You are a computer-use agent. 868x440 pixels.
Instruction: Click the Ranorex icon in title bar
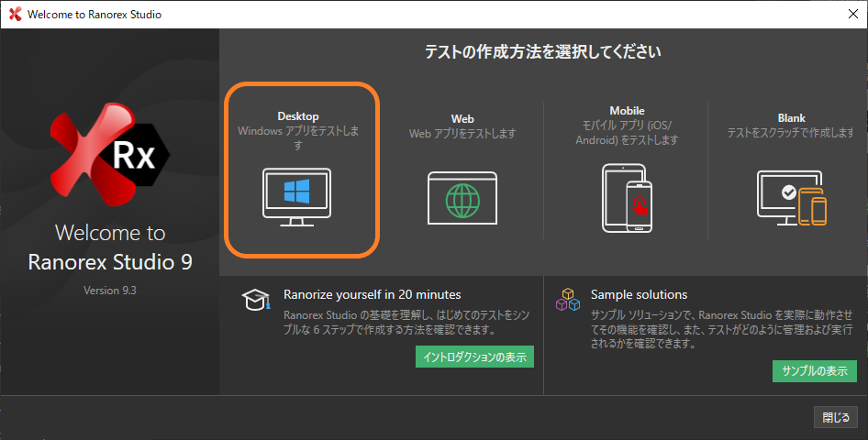[x=16, y=14]
